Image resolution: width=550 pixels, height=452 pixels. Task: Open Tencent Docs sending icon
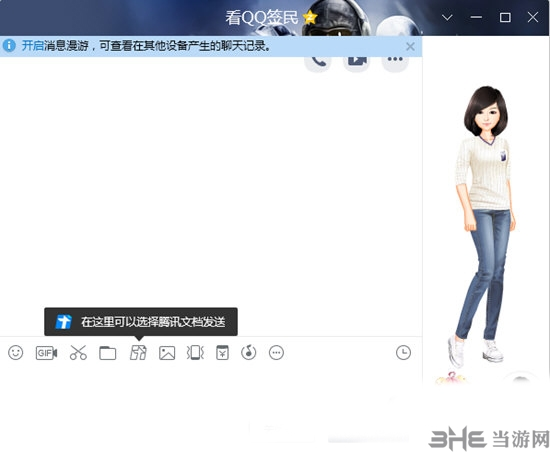[x=138, y=353]
